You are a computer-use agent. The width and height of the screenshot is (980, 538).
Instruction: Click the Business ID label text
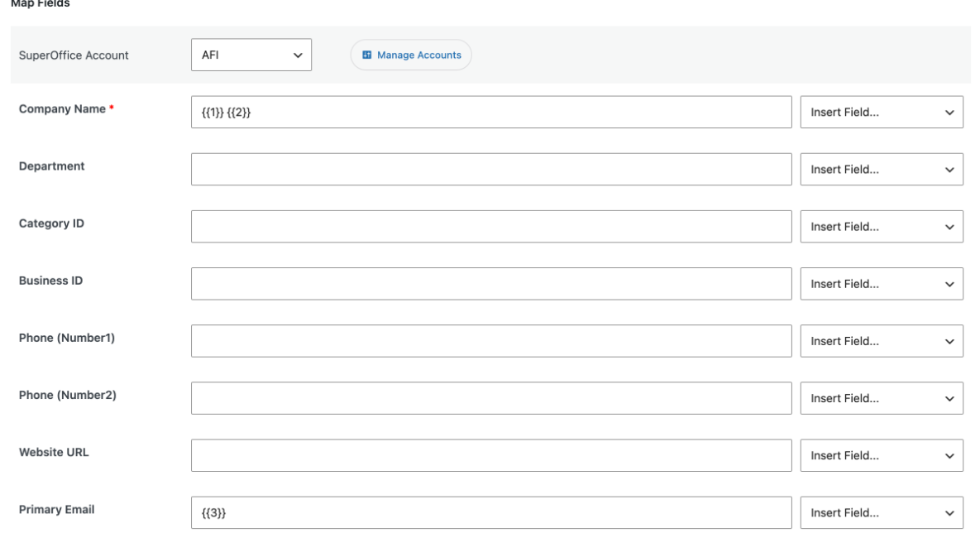50,281
